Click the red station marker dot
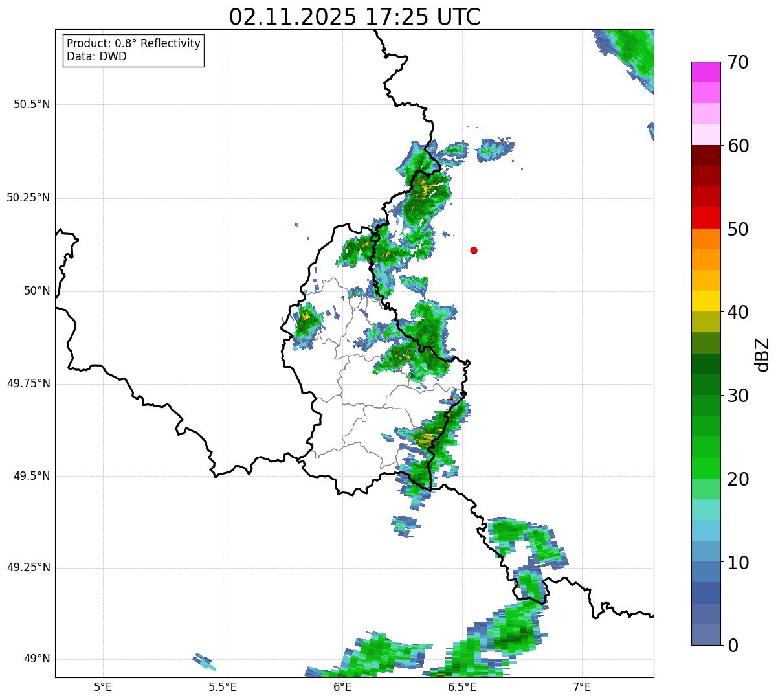778x700 pixels. 474,250
